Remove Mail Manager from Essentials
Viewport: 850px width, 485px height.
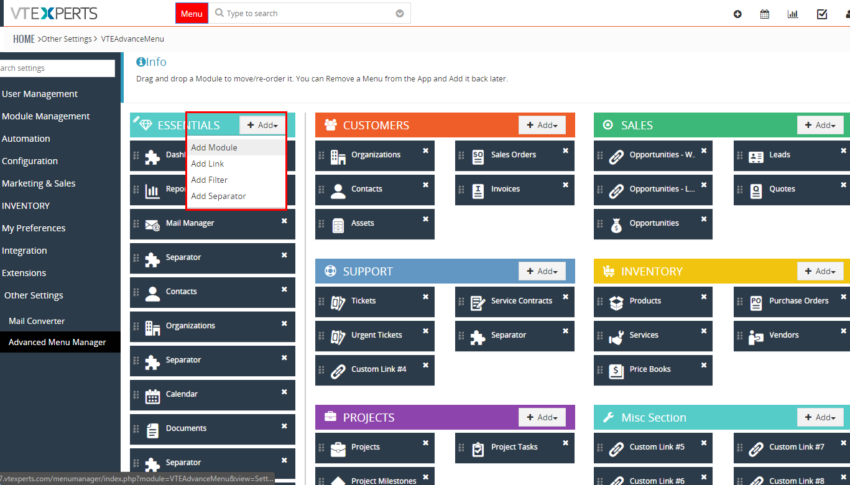click(x=284, y=221)
